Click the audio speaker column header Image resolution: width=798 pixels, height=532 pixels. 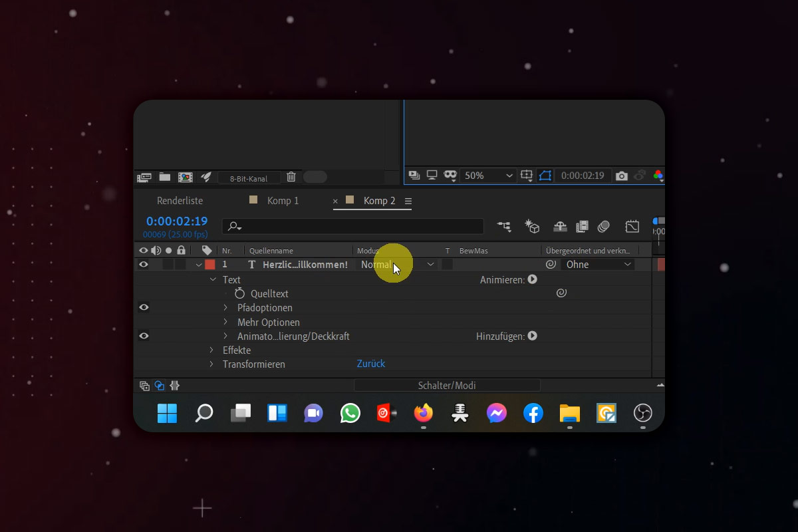(x=156, y=250)
